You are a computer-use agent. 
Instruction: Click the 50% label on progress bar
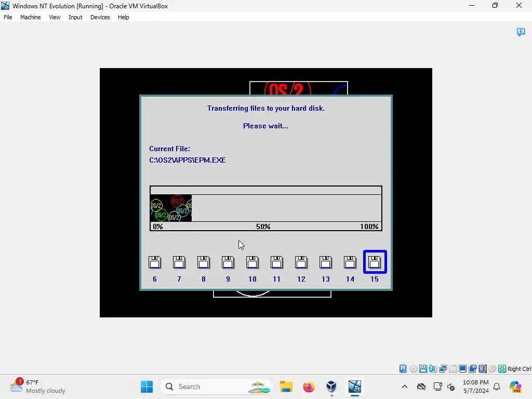point(263,227)
